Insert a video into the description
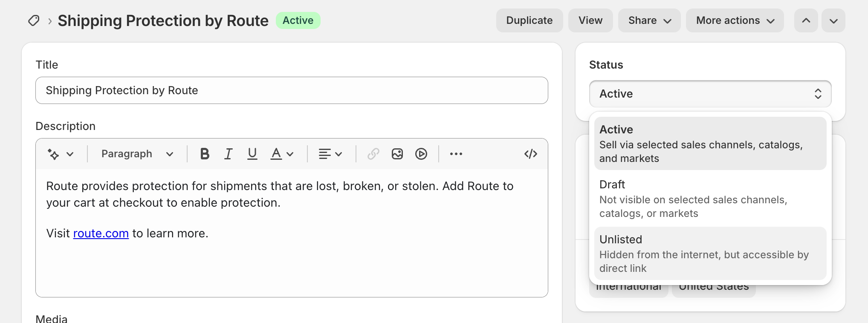Viewport: 868px width, 323px height. pyautogui.click(x=421, y=154)
